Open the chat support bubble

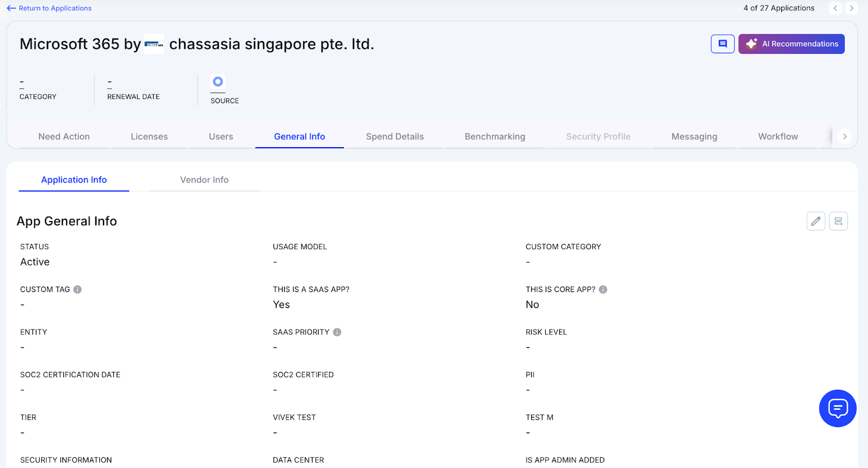838,408
